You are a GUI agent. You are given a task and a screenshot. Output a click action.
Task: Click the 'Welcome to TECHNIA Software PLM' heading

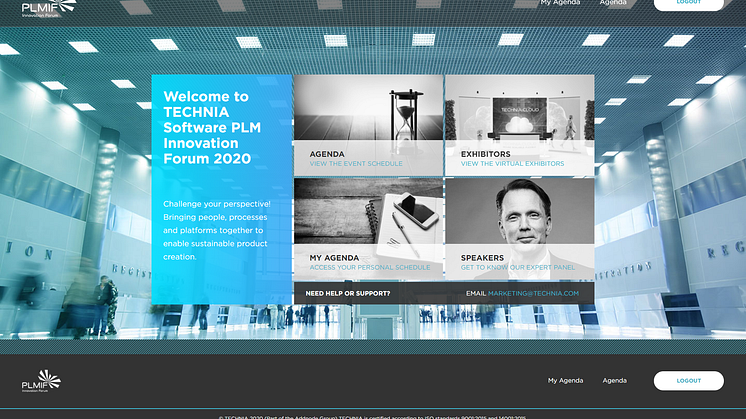212,127
